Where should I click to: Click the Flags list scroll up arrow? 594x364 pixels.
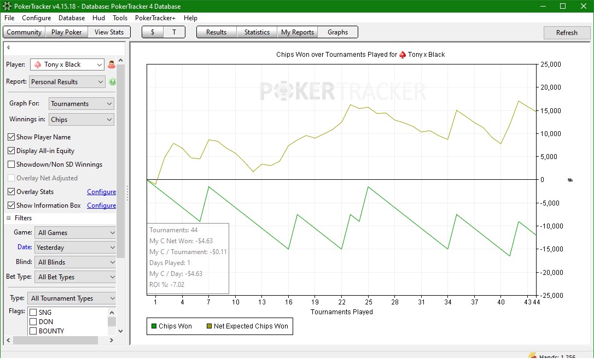pos(112,312)
